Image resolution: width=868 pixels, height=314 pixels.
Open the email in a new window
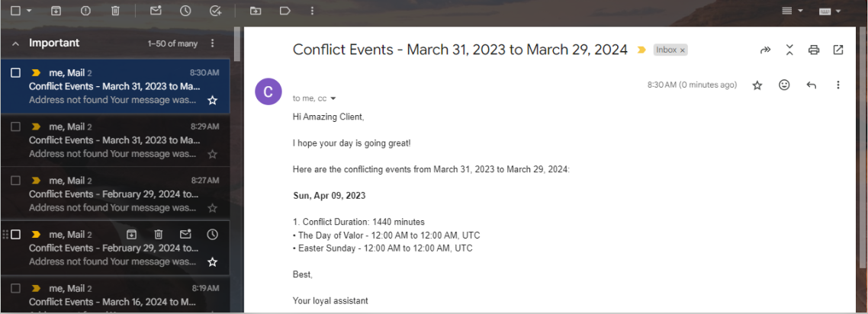(x=838, y=50)
